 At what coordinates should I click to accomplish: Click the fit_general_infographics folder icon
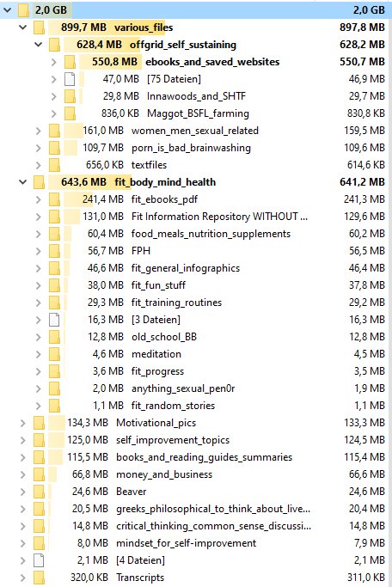54,268
